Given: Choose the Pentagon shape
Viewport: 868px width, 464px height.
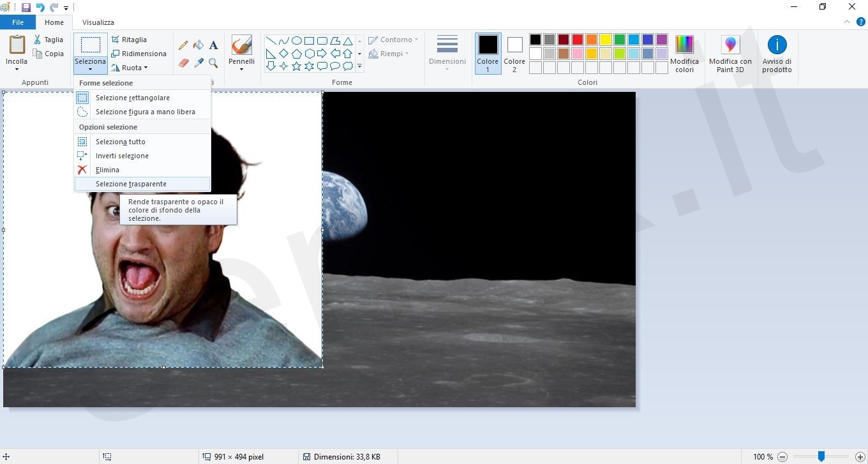Looking at the screenshot, I should [296, 53].
